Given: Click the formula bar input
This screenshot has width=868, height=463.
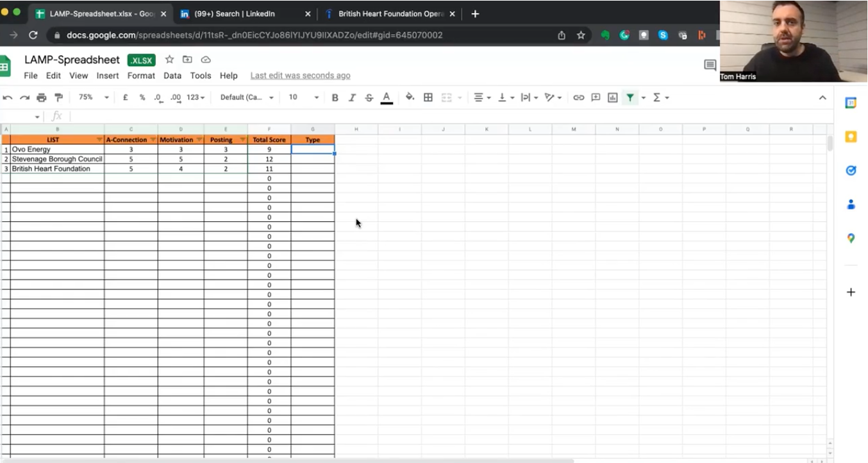Looking at the screenshot, I should [x=449, y=116].
